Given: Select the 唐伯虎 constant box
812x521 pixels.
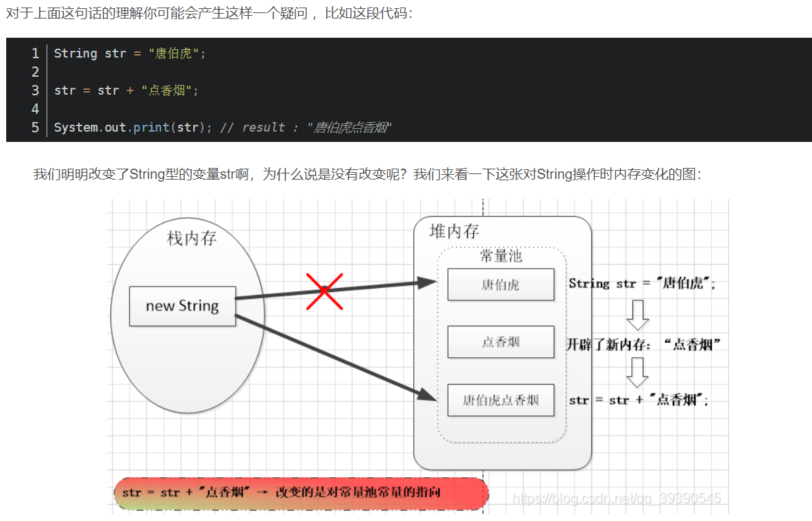Looking at the screenshot, I should tap(501, 284).
